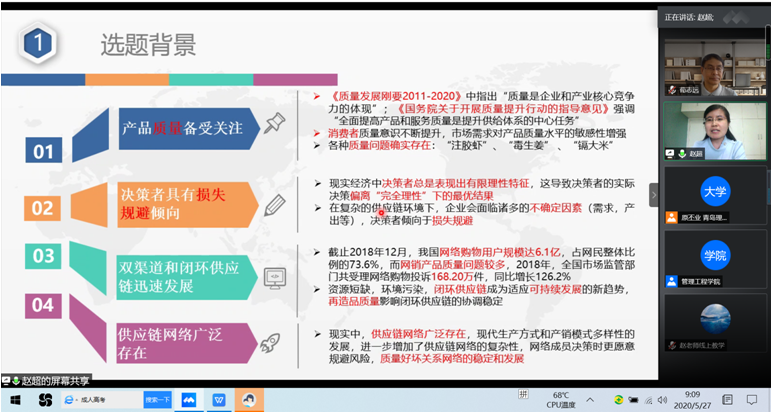771x414 pixels.
Task: Click the 赵超的屏幕共享 sharing label
Action: (50, 380)
